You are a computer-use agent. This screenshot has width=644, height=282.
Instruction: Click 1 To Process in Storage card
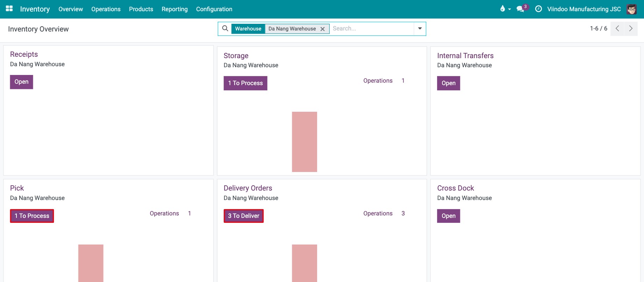[x=245, y=83]
